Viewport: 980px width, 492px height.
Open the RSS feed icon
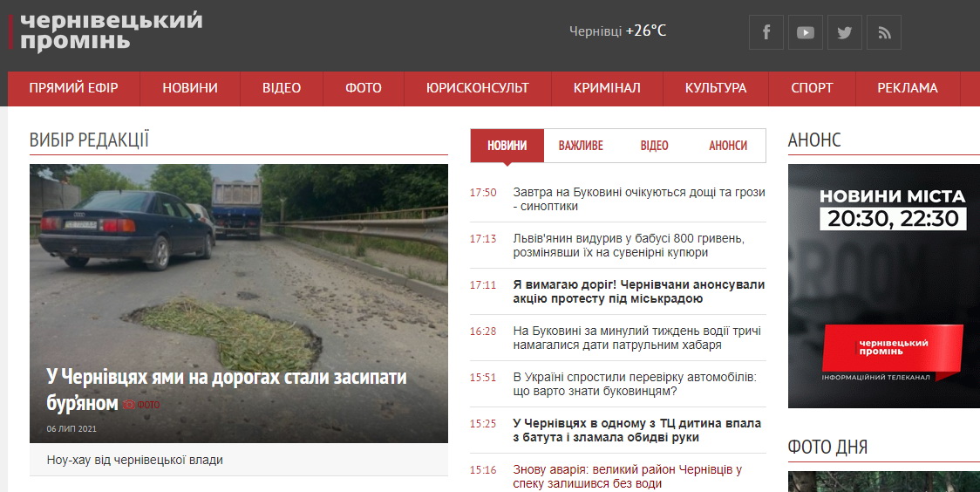[883, 32]
